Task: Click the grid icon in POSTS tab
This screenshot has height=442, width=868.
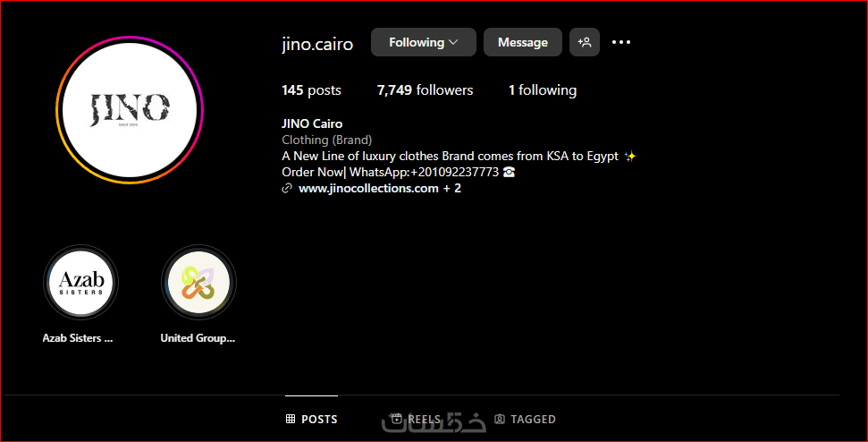Action: [x=290, y=419]
